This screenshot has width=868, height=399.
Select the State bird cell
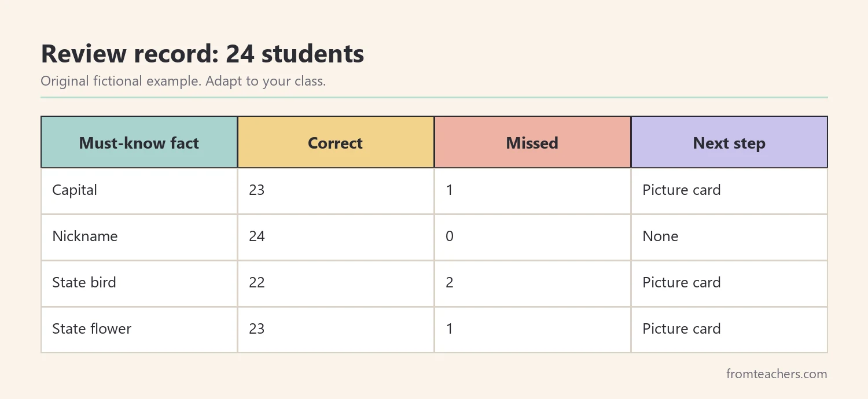139,283
